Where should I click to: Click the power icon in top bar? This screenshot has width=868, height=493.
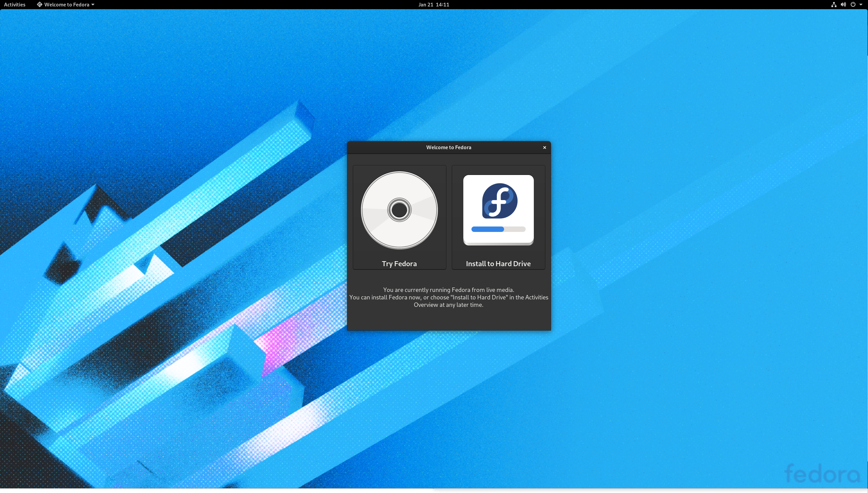853,4
